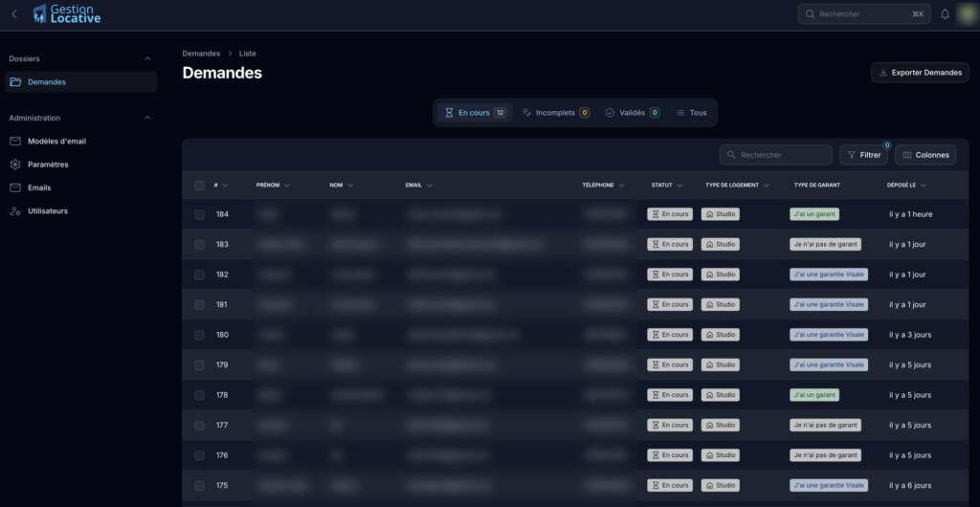Switch to the Validés tab
980x507 pixels.
[x=632, y=113]
